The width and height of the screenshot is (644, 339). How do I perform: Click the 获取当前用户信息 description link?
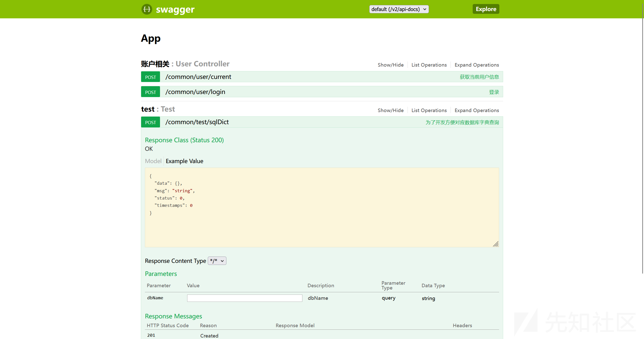click(479, 77)
